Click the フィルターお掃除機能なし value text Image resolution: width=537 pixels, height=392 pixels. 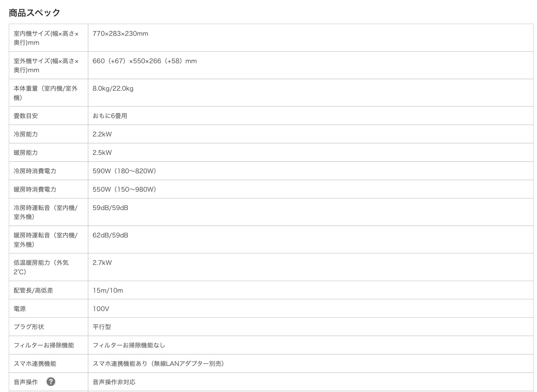pos(129,345)
